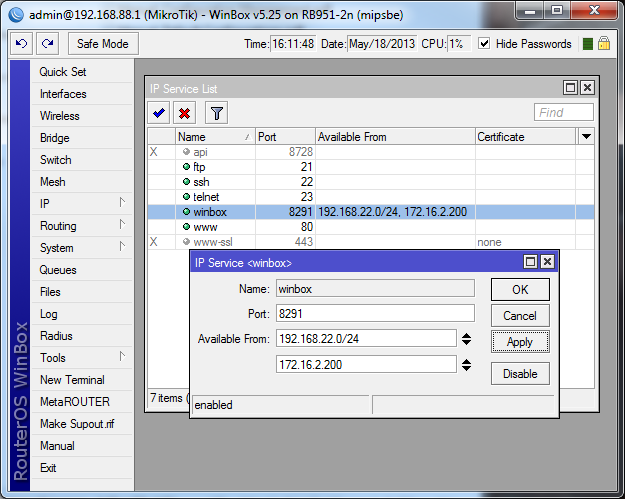Expand the System submenu arrow
The width and height of the screenshot is (625, 499).
122,247
